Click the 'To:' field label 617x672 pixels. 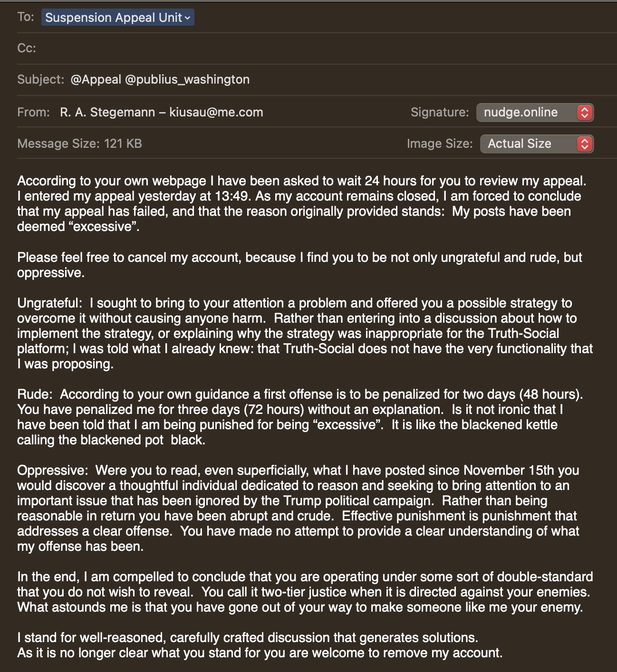coord(26,18)
